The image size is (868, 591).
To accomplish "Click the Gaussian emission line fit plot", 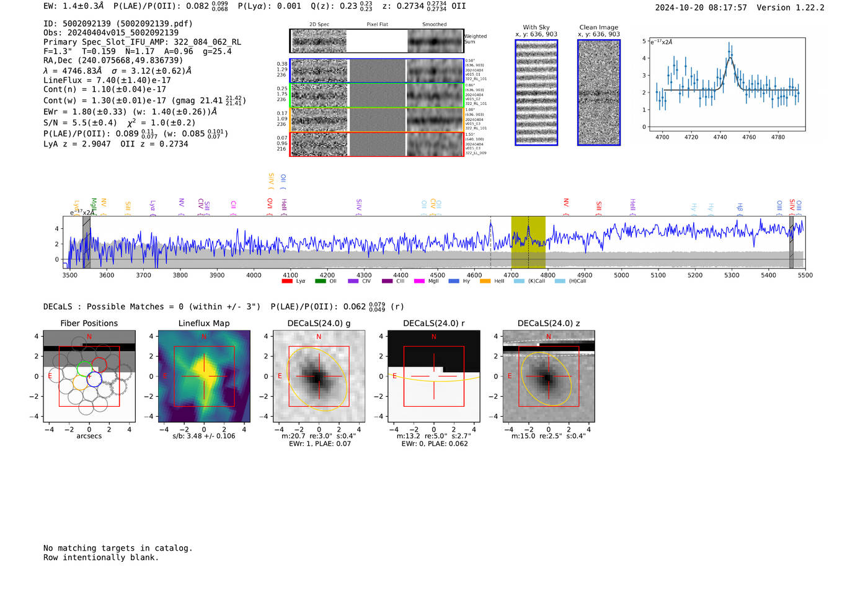I will coord(727,84).
